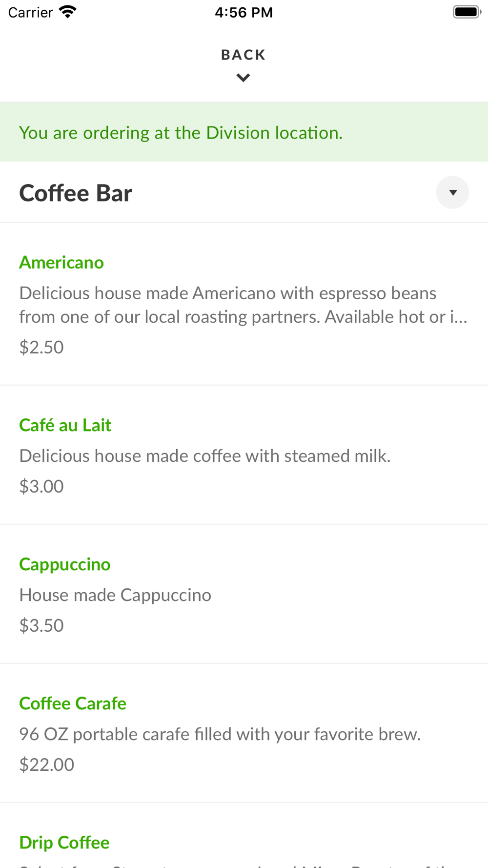
Task: Select the Coffee Carafe item
Action: [x=73, y=703]
